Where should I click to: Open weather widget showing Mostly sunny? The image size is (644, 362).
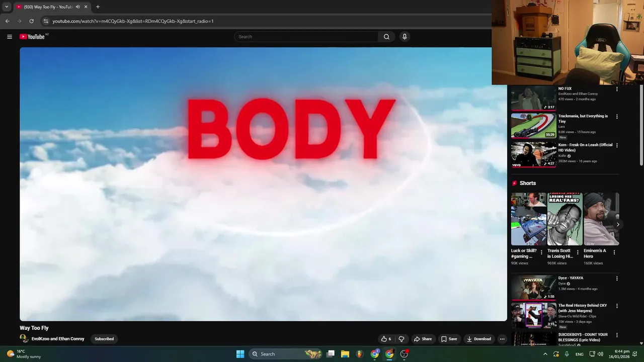24,354
